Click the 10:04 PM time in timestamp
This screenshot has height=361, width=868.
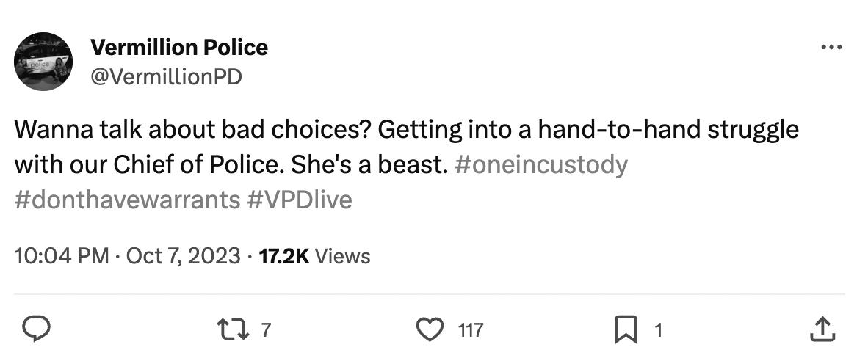(x=61, y=256)
